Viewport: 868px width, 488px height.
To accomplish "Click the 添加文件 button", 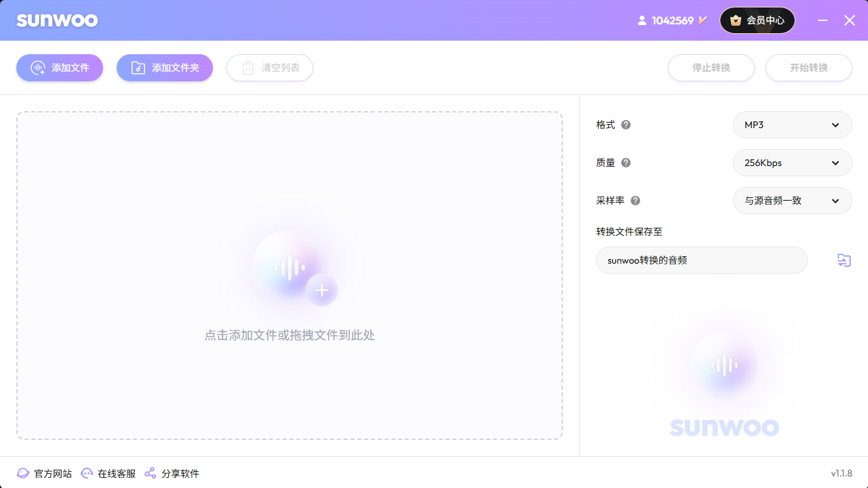I will pyautogui.click(x=60, y=68).
